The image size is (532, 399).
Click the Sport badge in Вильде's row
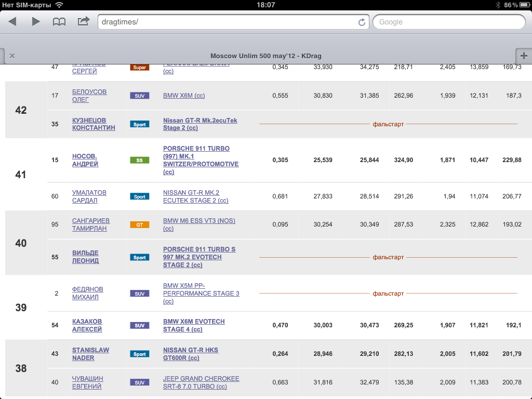point(139,257)
